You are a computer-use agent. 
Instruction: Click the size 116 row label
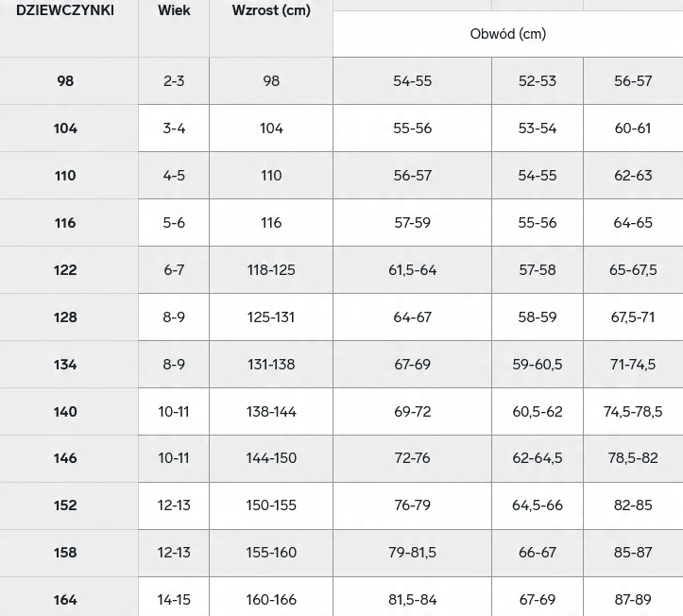[x=65, y=223]
